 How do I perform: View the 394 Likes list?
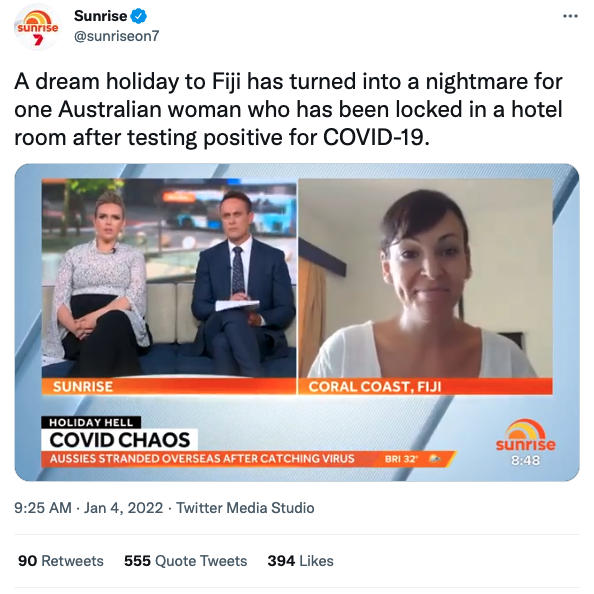click(x=300, y=561)
